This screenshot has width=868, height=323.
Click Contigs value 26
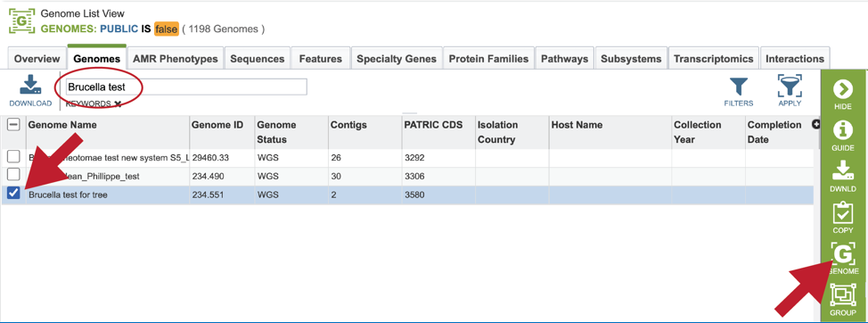point(335,158)
